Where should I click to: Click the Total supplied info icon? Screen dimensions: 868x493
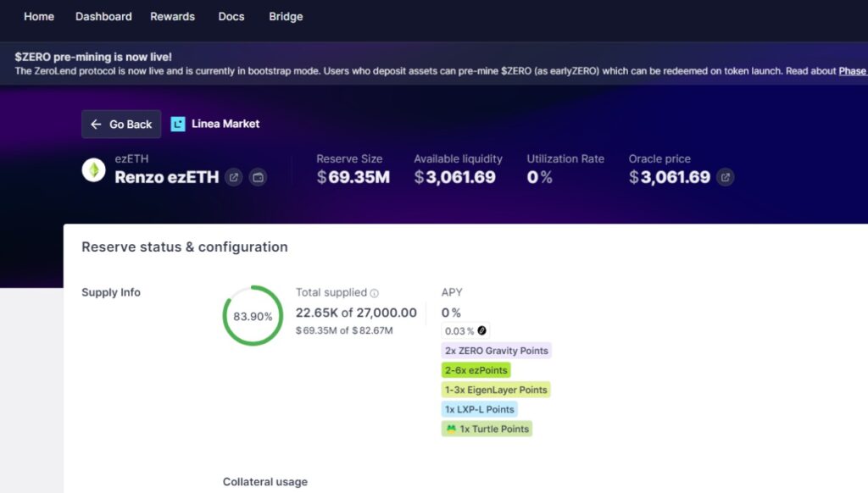[374, 293]
